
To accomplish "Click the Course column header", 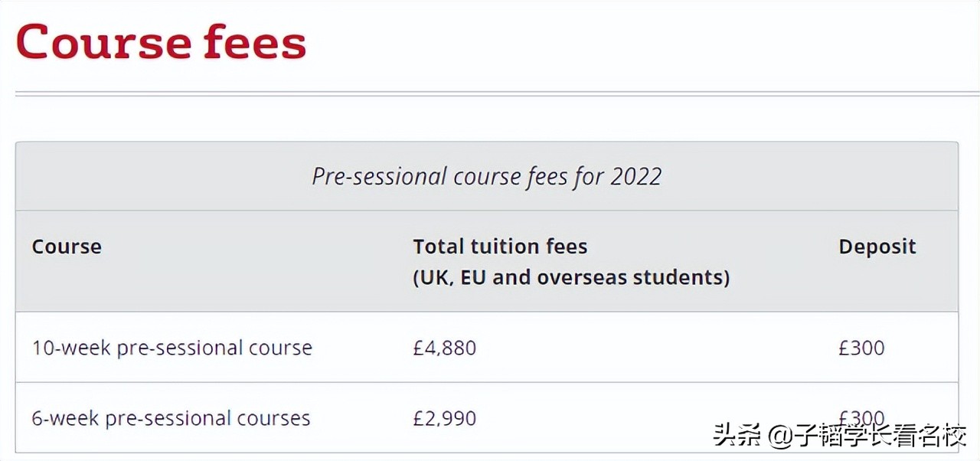I will [67, 247].
